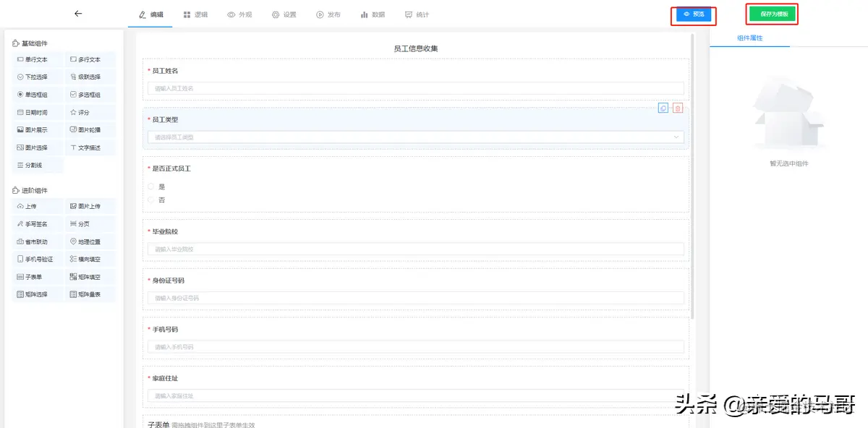Go back using the left arrow icon
The image size is (868, 428).
pos(78,14)
